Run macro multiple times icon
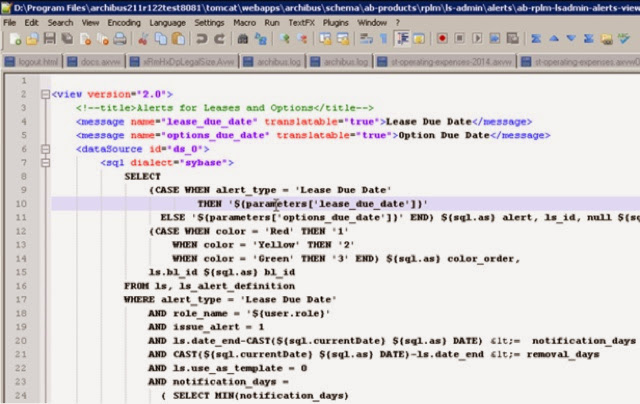The image size is (640, 404). (x=494, y=39)
